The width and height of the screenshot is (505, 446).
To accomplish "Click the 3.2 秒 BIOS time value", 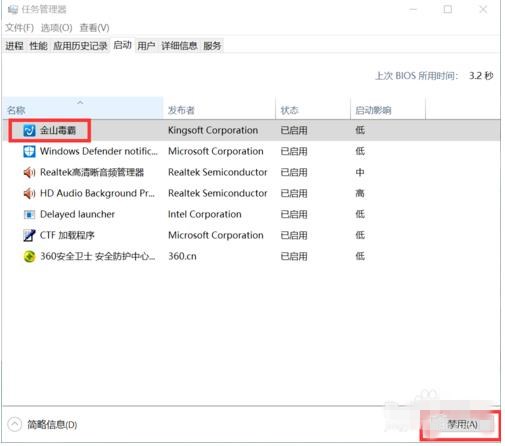I will tap(481, 76).
